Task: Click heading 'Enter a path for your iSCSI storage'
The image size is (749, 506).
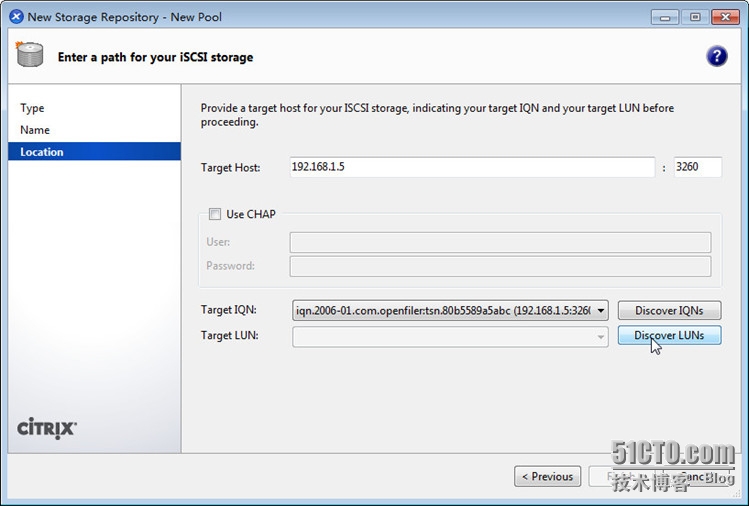Action: [x=155, y=57]
